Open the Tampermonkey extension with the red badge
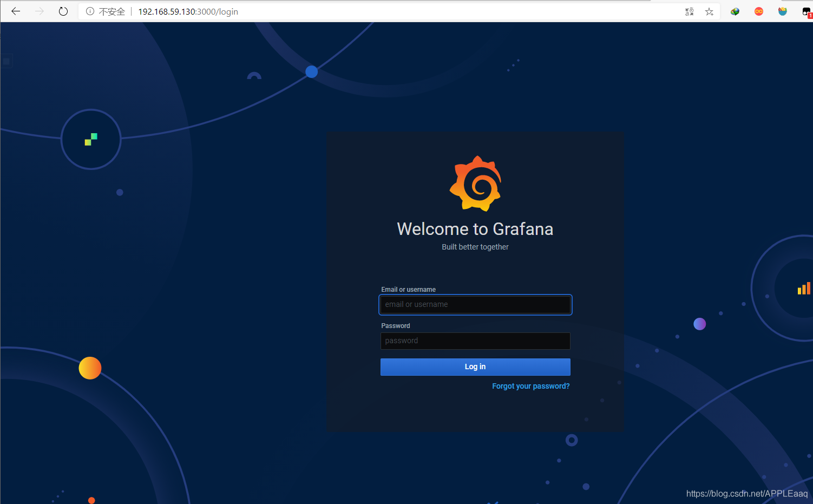 807,12
